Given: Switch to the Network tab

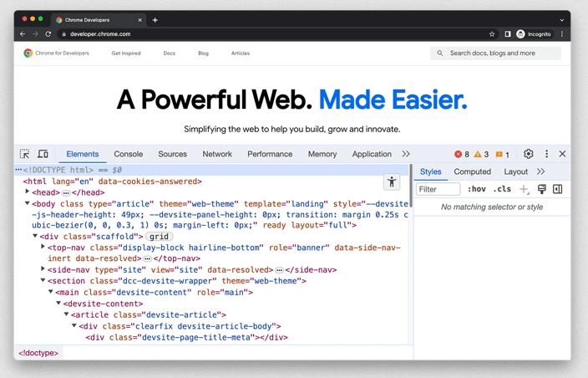Looking at the screenshot, I should [217, 154].
